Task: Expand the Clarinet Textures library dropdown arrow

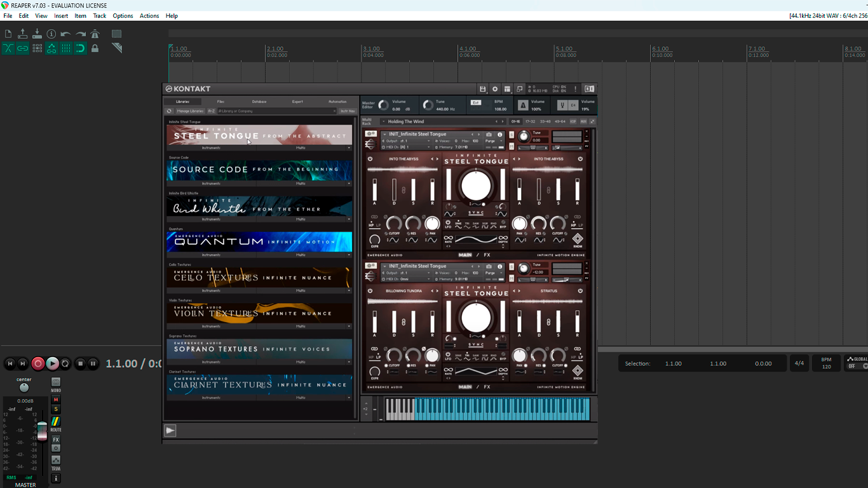Action: coord(349,398)
